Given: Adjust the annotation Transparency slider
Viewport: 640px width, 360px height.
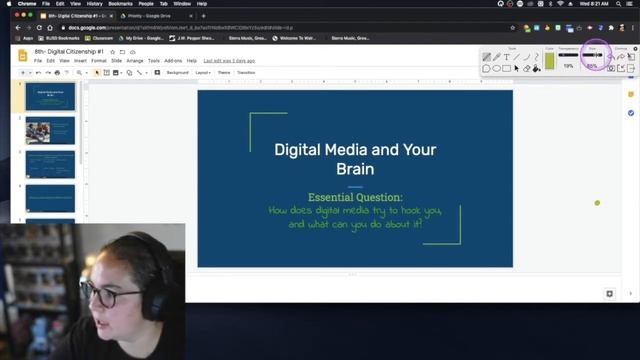Looking at the screenshot, I should tap(568, 55).
